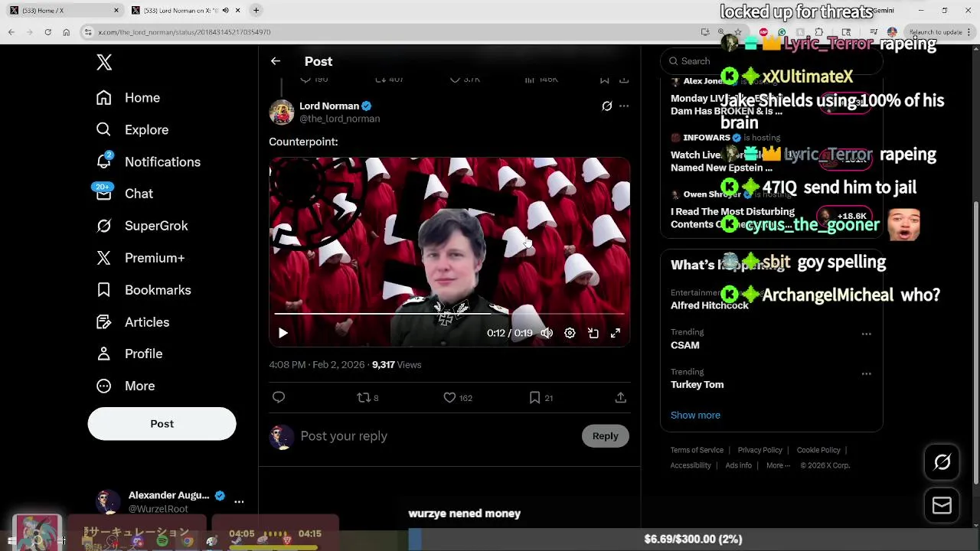The height and width of the screenshot is (551, 980).
Task: Bookmark the top post above
Action: (604, 79)
